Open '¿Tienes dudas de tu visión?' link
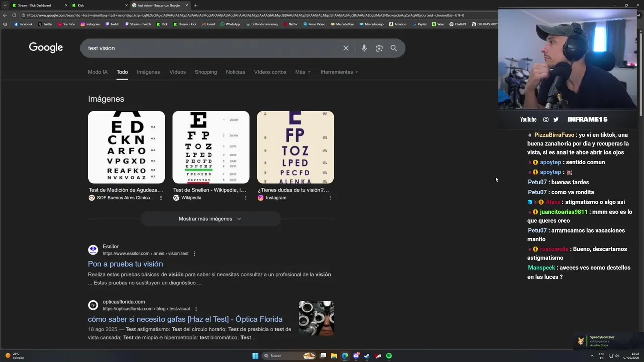Image resolution: width=644 pixels, height=362 pixels. (x=293, y=190)
